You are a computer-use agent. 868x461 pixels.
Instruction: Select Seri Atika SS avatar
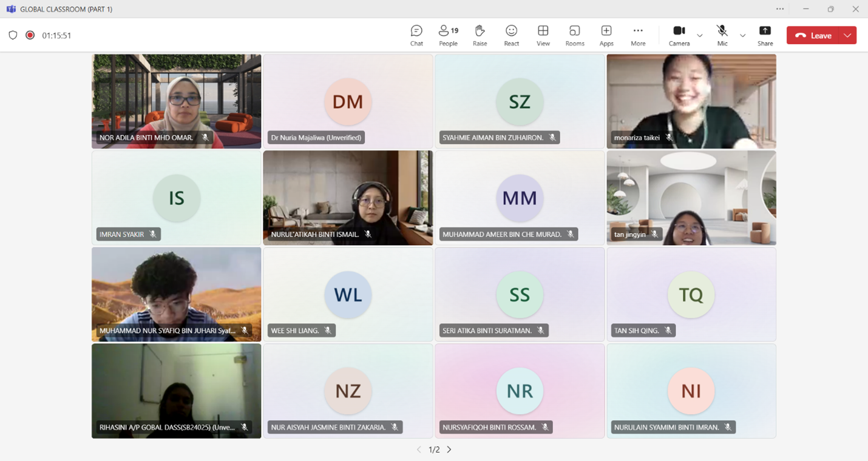tap(520, 294)
